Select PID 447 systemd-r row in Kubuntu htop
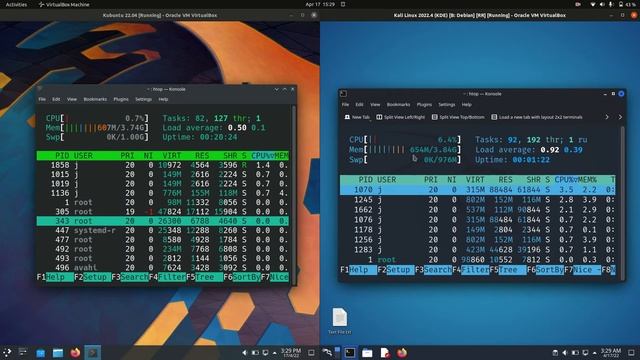The height and width of the screenshot is (360, 640). [162, 231]
